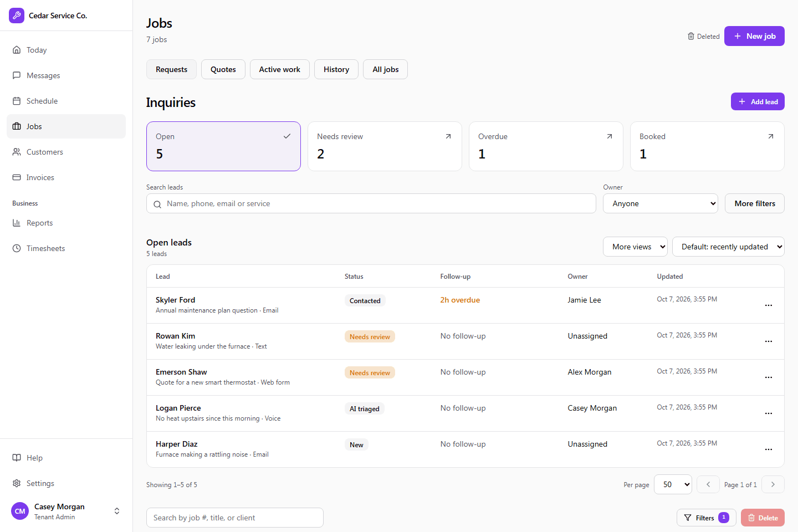Open Messages in the sidebar
The width and height of the screenshot is (798, 532).
tap(66, 75)
